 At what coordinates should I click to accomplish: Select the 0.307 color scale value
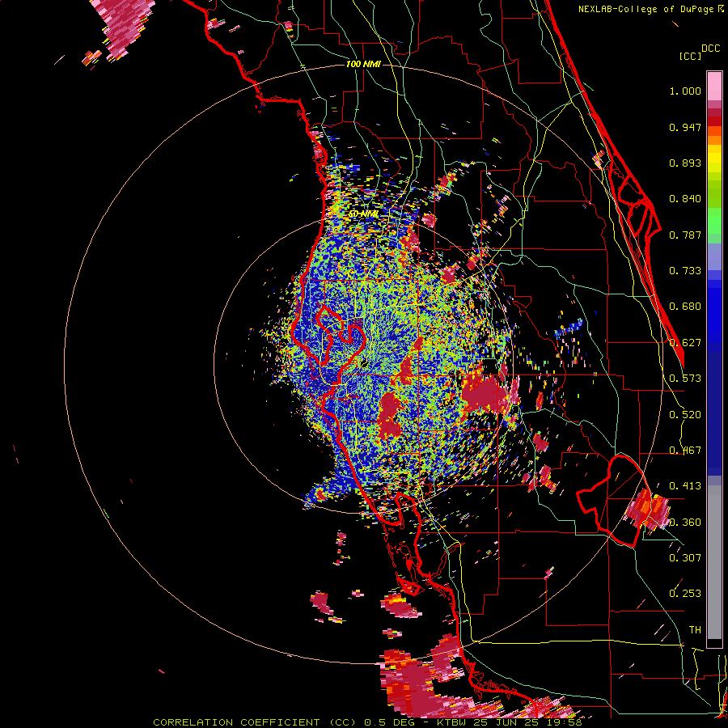[x=685, y=558]
